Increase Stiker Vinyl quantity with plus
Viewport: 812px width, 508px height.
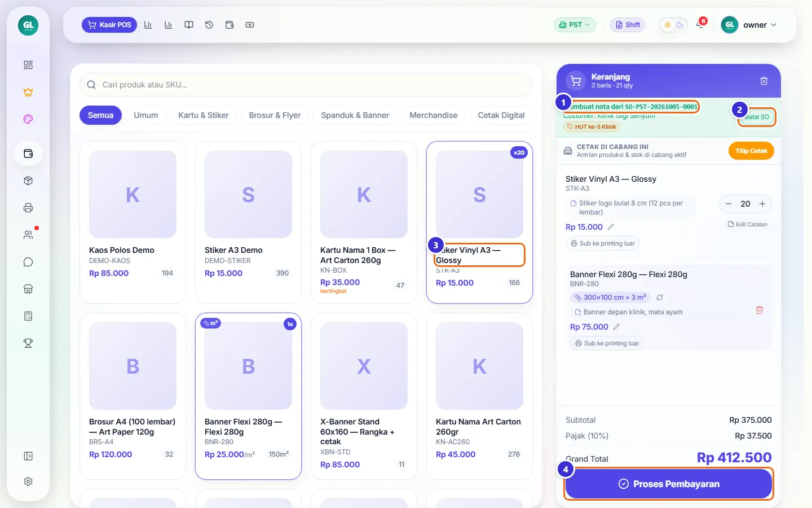coord(762,204)
